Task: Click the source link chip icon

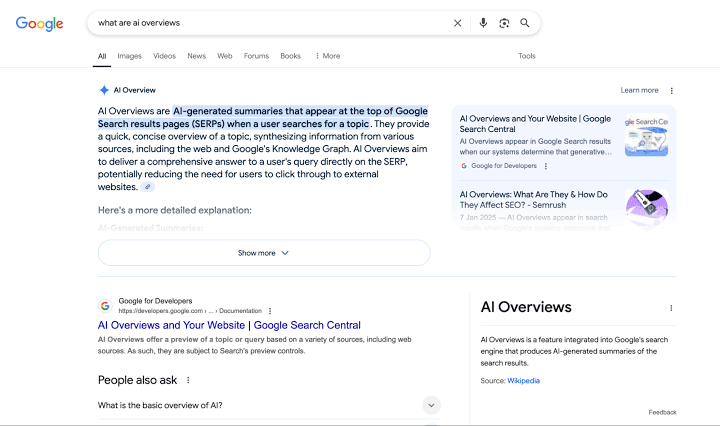Action: 148,187
